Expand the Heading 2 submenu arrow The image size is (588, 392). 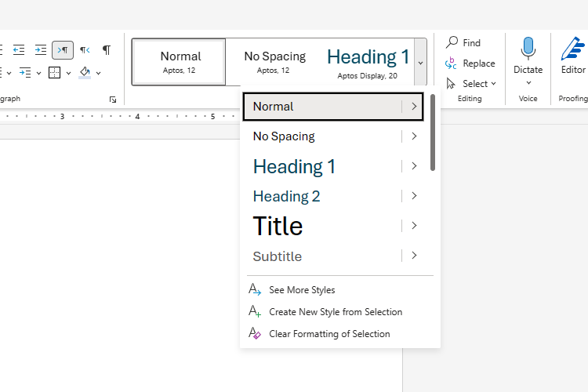(414, 196)
